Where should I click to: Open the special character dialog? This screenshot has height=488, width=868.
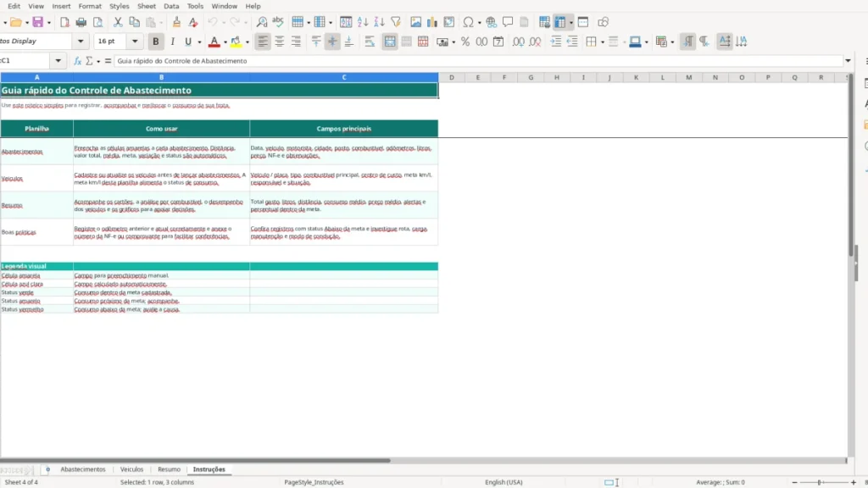(x=468, y=22)
